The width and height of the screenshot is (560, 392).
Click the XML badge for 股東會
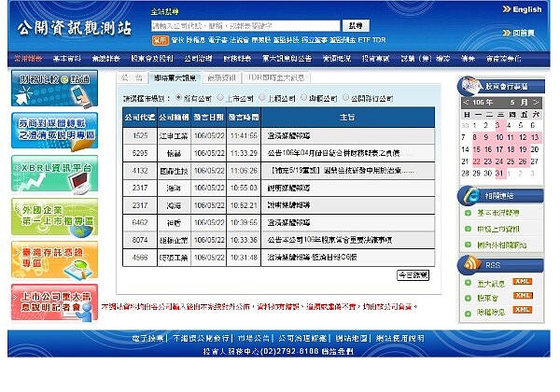pyautogui.click(x=523, y=295)
